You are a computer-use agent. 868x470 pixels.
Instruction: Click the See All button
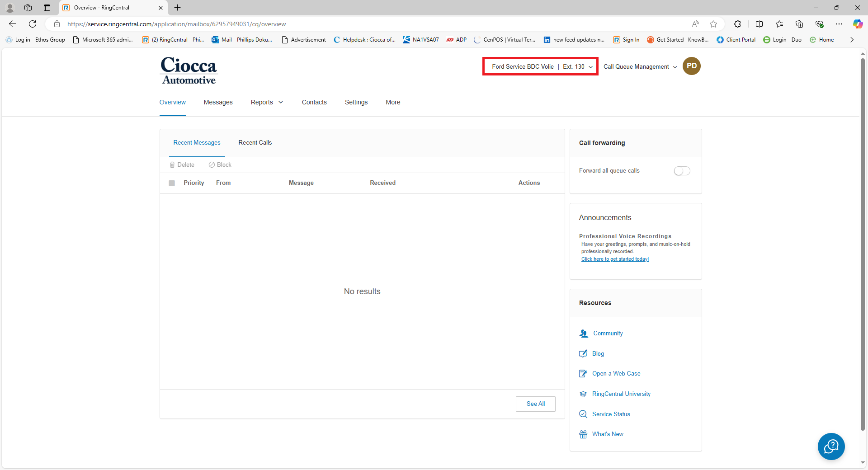(x=536, y=404)
